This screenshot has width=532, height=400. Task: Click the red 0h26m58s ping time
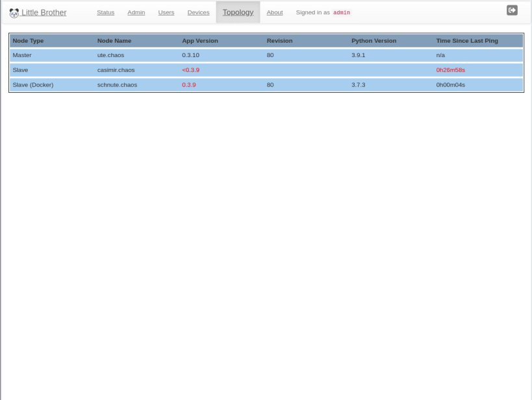tap(451, 70)
